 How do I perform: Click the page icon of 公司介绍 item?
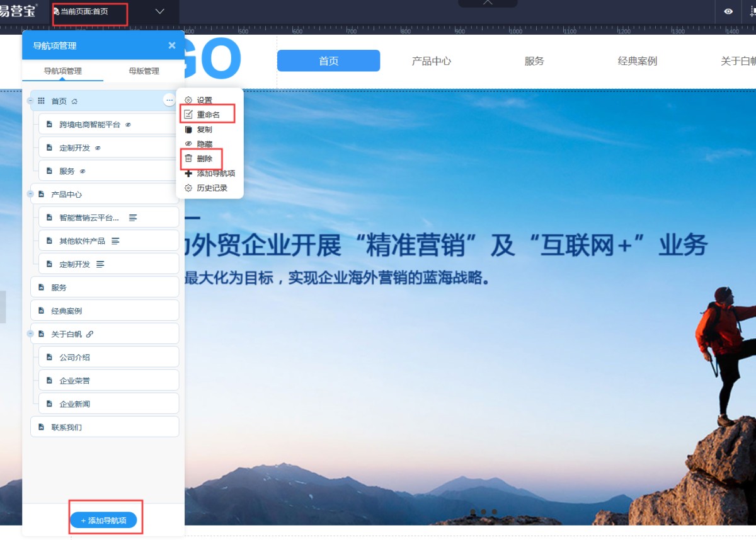click(x=50, y=357)
